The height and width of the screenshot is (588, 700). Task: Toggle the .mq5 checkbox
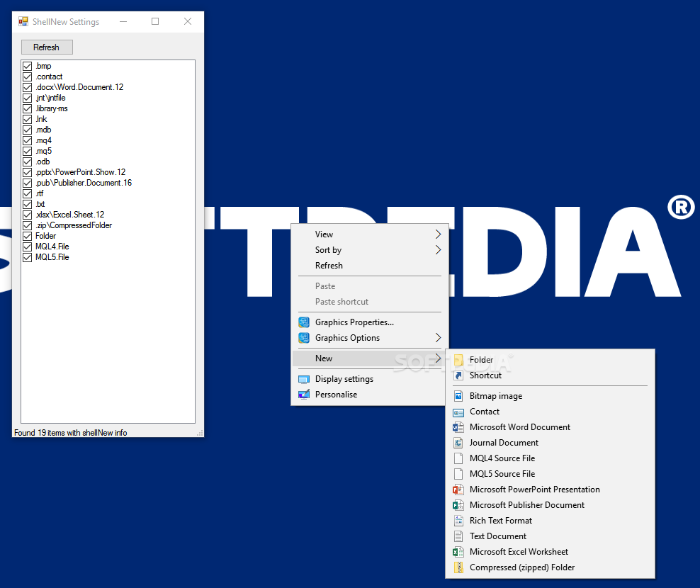coord(27,151)
